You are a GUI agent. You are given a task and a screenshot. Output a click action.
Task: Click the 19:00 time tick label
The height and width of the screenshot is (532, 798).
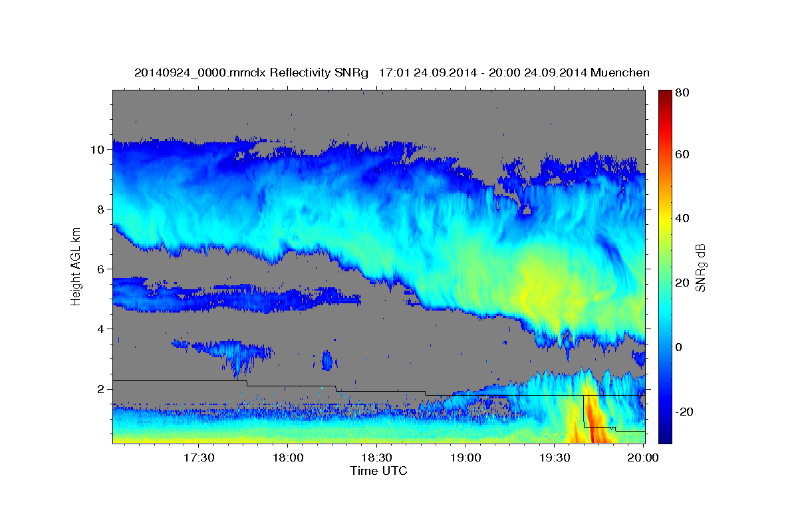point(465,458)
